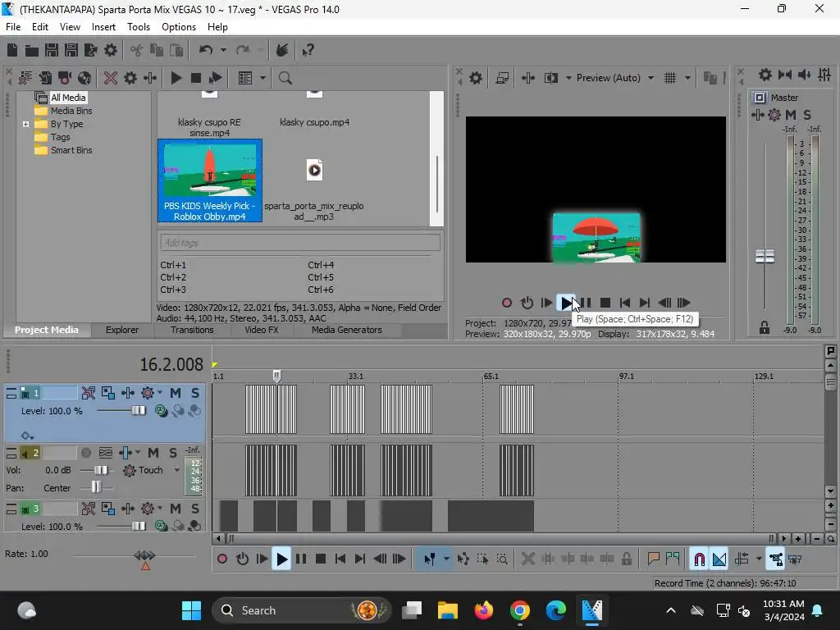Click the What's This help icon
Screen dimensions: 840x630
click(308, 50)
